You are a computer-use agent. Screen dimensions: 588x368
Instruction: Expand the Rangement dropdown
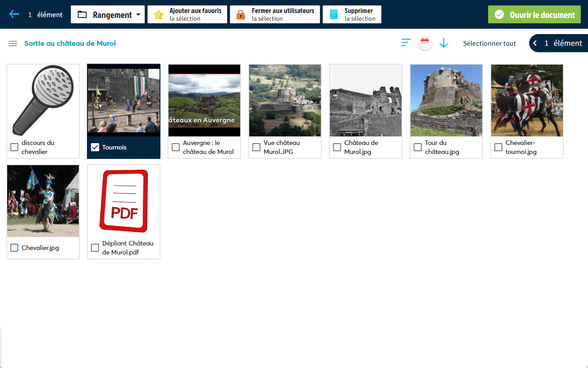pyautogui.click(x=108, y=14)
